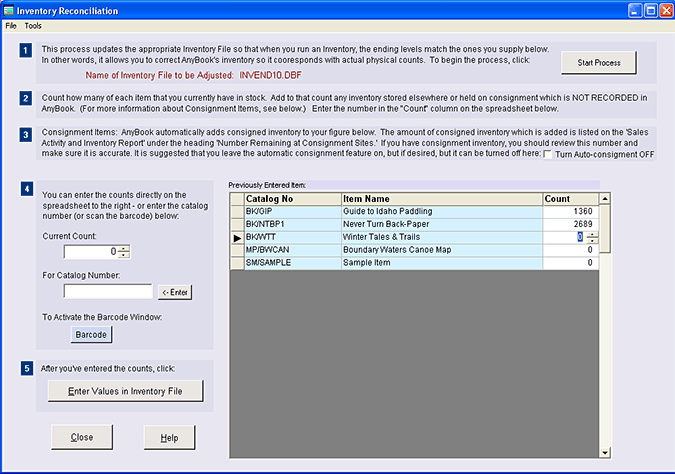
Task: Select the Guide to Idaho Paddling count cell
Action: tap(569, 212)
